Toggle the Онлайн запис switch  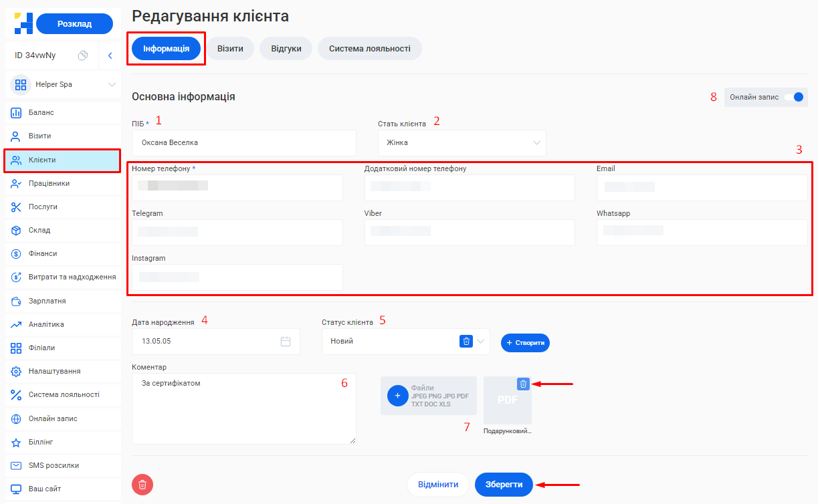point(797,97)
